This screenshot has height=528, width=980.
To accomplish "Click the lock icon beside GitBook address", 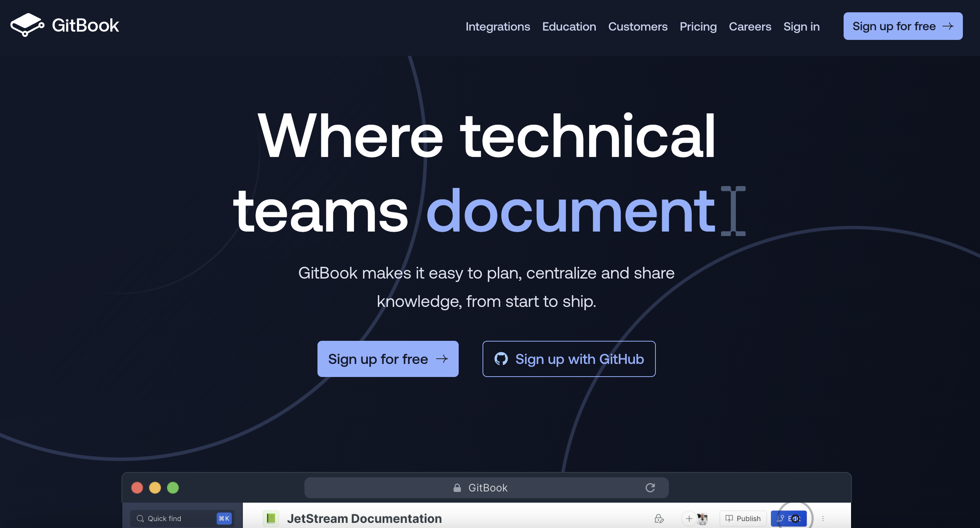I will click(x=457, y=488).
